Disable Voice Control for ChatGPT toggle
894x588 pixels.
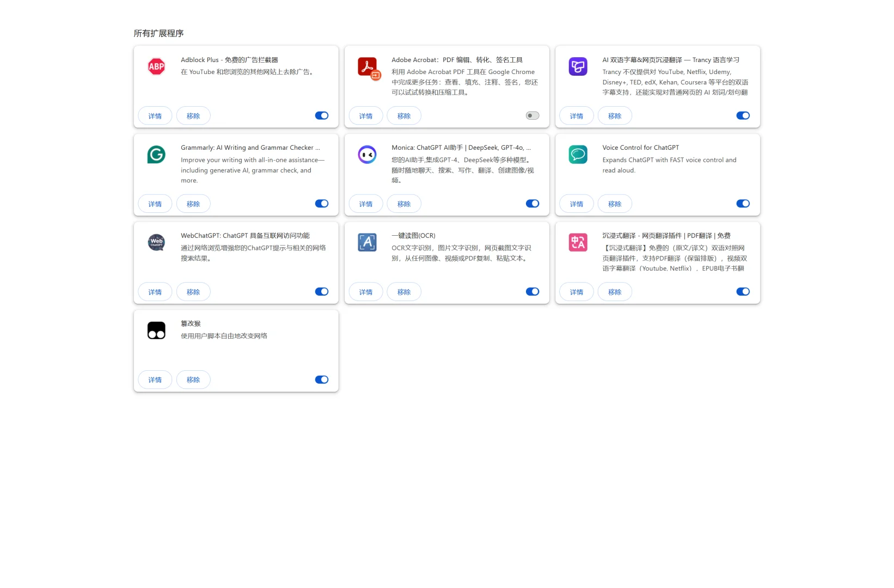(743, 204)
